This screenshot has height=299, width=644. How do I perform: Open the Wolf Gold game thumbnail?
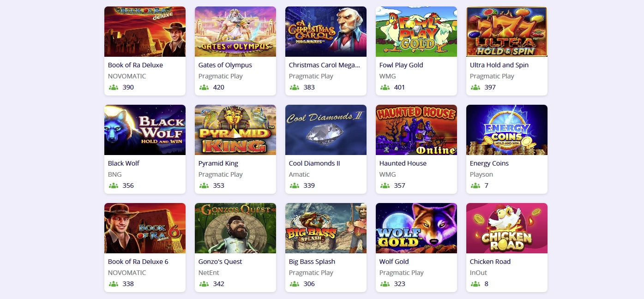pyautogui.click(x=416, y=228)
